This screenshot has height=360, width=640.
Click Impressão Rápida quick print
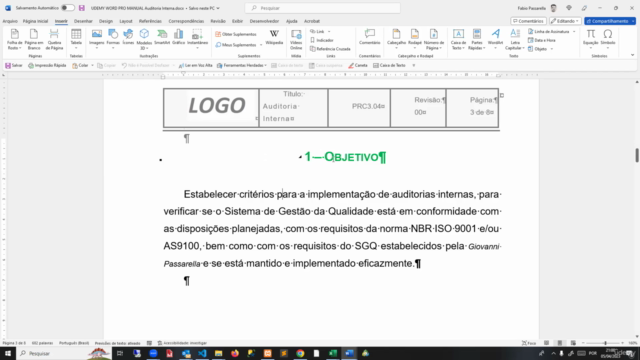(x=47, y=65)
